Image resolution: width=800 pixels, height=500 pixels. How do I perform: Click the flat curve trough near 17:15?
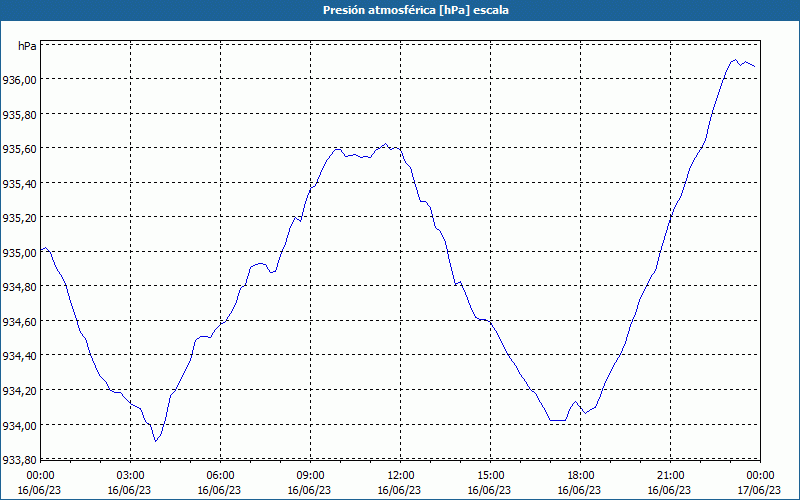[557, 420]
